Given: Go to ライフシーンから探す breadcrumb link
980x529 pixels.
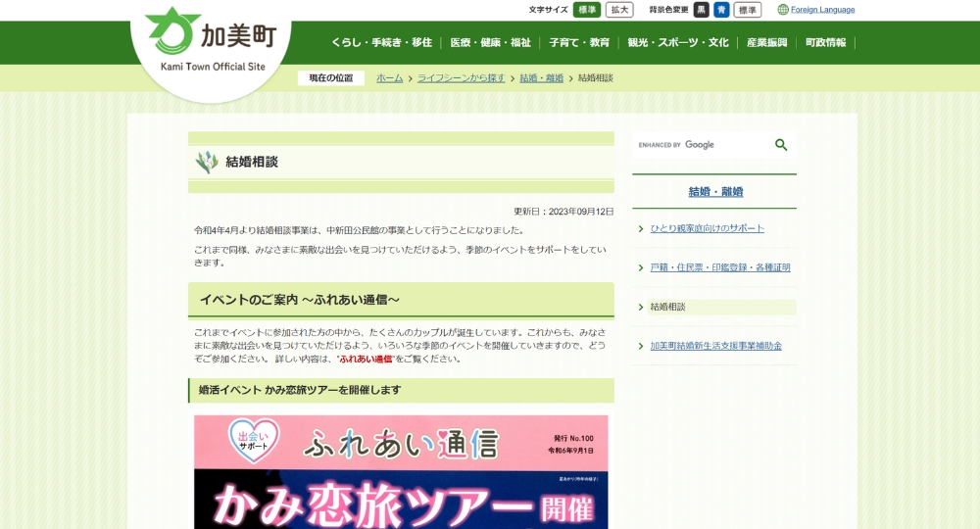Looking at the screenshot, I should (461, 78).
